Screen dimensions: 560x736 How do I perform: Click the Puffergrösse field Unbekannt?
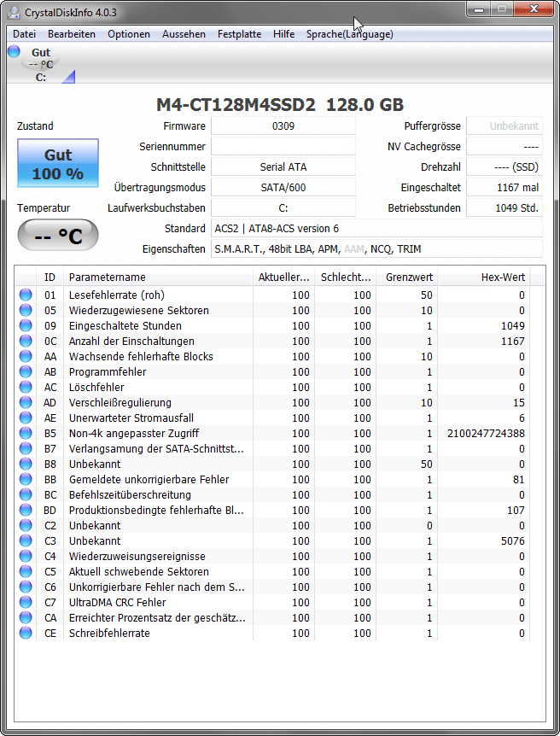tap(505, 126)
